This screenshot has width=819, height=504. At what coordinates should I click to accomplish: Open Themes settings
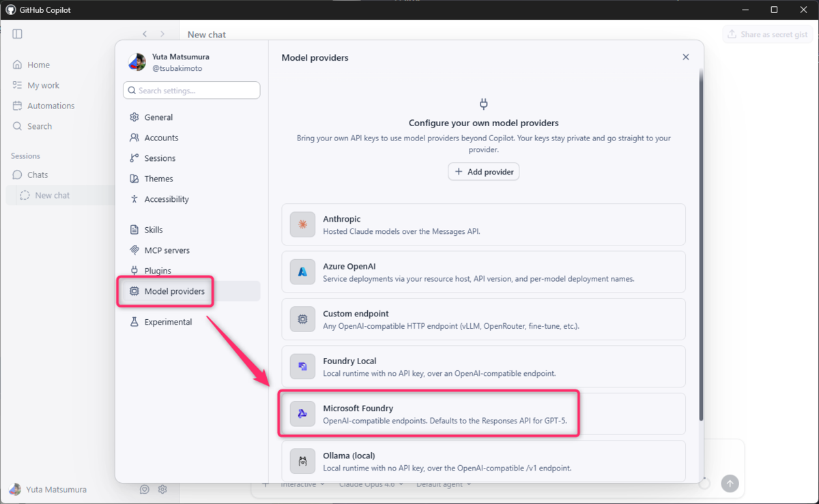point(192,179)
